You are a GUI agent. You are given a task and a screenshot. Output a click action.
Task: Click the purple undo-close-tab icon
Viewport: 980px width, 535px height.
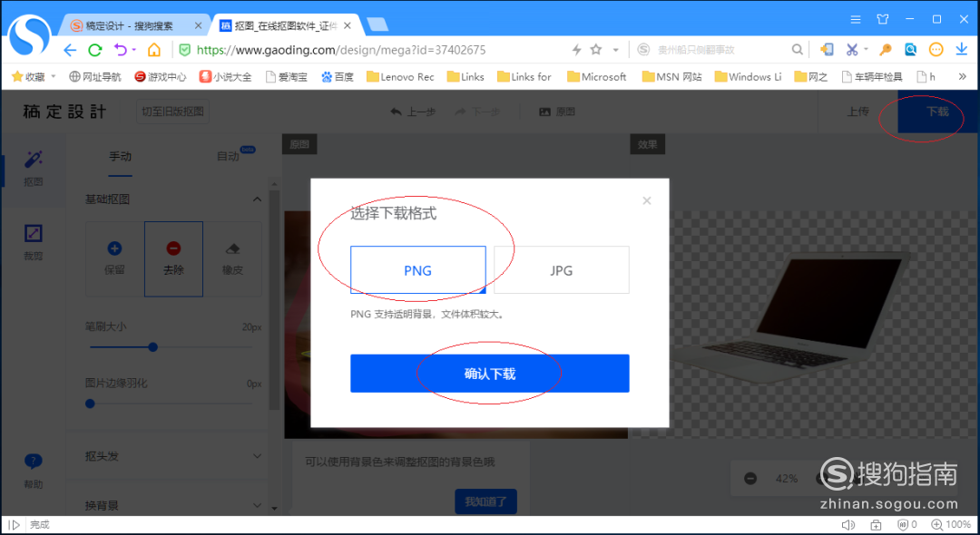tap(121, 50)
